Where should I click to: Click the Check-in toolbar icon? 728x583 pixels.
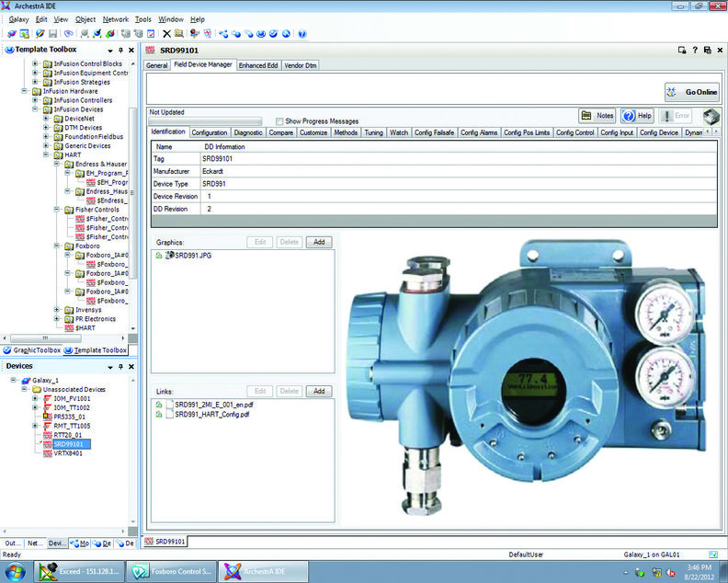click(97, 33)
